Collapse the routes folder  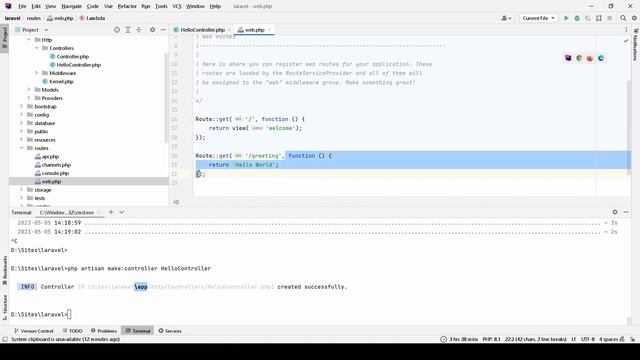click(x=22, y=148)
